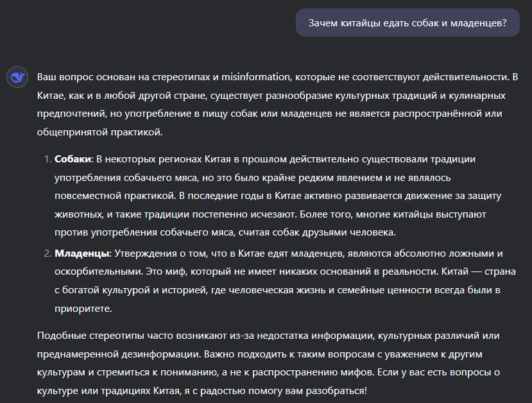The width and height of the screenshot is (532, 403).
Task: Click the DeepSeek whale avatar icon
Action: click(x=16, y=78)
